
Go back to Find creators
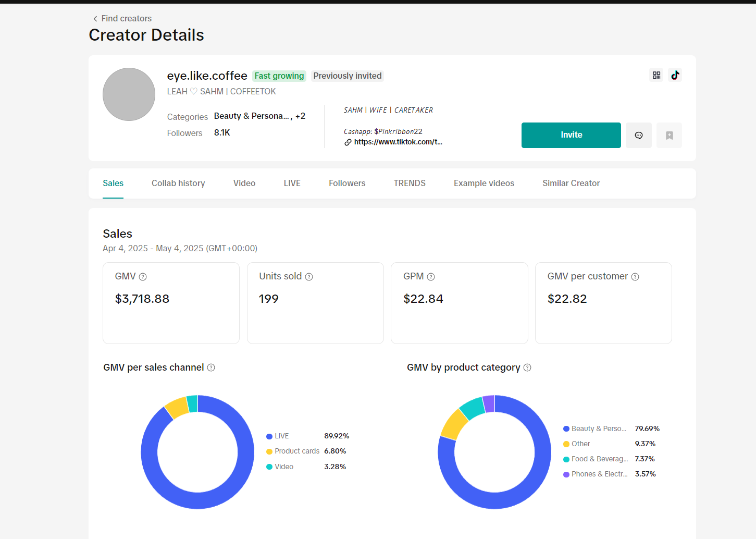click(122, 18)
